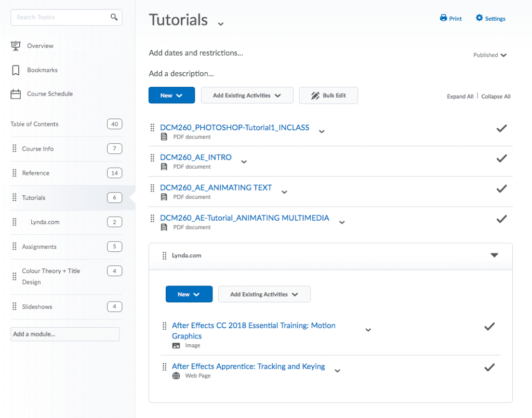532x418 pixels.
Task: Toggle the checkmark for After Effects Apprentice topic
Action: pos(489,367)
